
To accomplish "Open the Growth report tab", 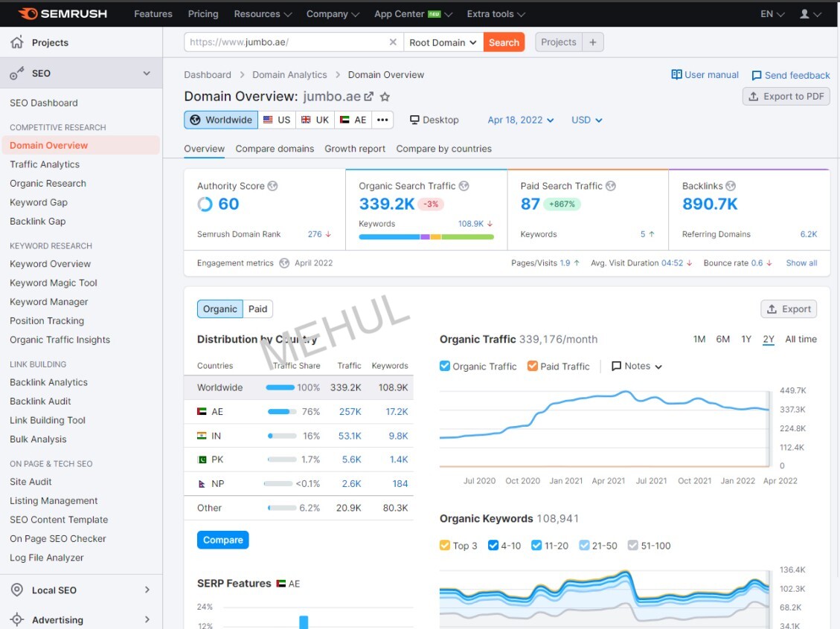I will 355,149.
